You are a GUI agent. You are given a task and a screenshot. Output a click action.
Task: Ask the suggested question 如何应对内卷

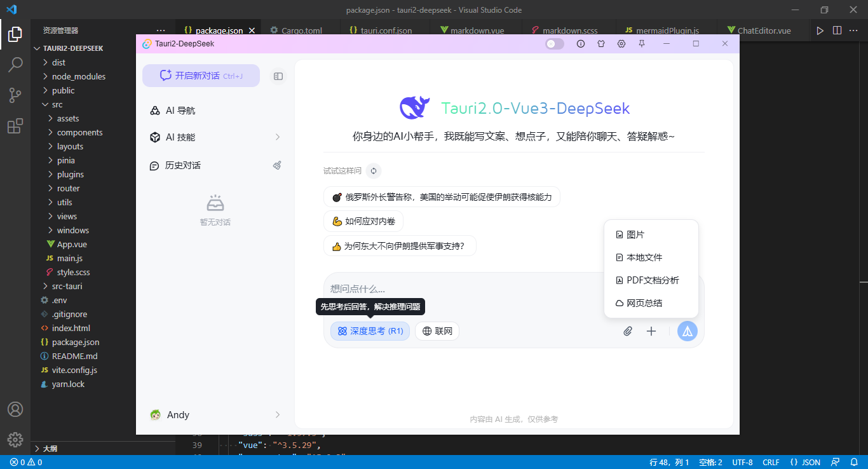(x=363, y=221)
